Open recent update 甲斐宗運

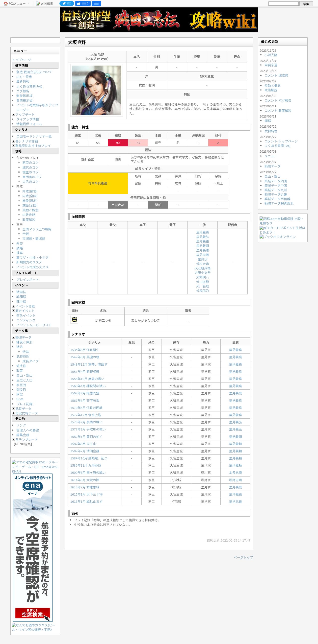[x=271, y=65]
